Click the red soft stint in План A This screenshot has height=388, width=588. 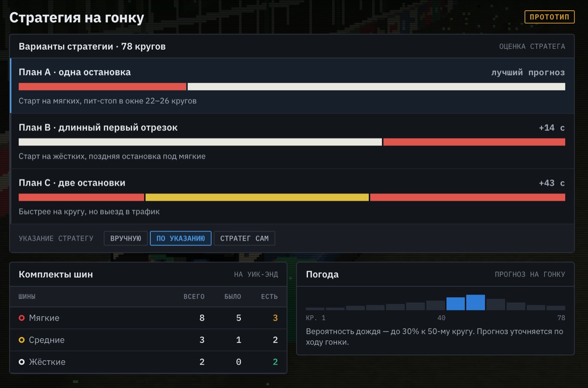click(102, 87)
